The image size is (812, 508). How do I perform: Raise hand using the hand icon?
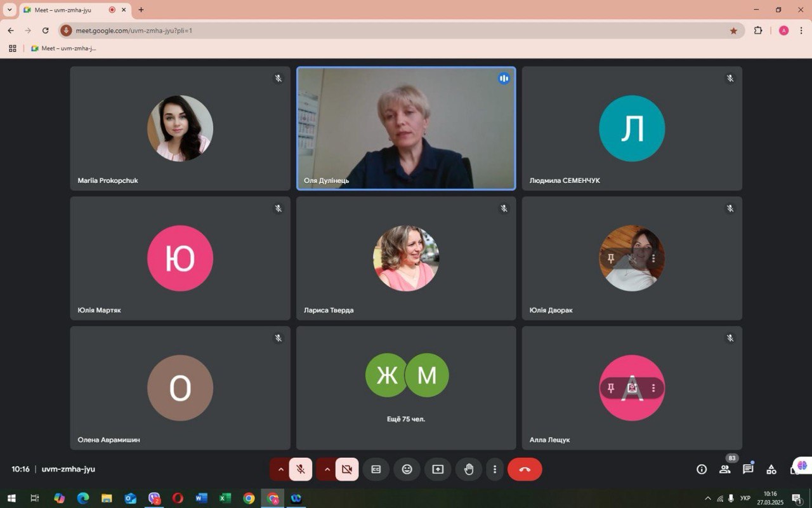pos(469,469)
